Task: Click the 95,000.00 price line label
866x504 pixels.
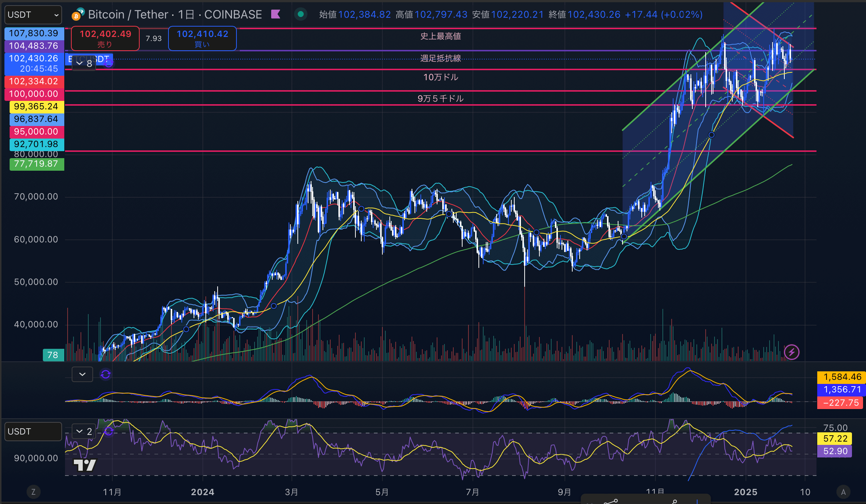Action: 37,132
